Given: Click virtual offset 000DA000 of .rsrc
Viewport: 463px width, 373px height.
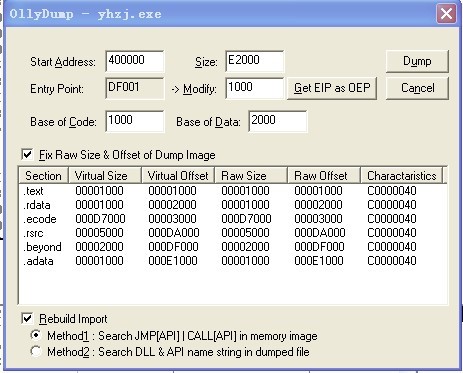Looking at the screenshot, I should point(174,233).
